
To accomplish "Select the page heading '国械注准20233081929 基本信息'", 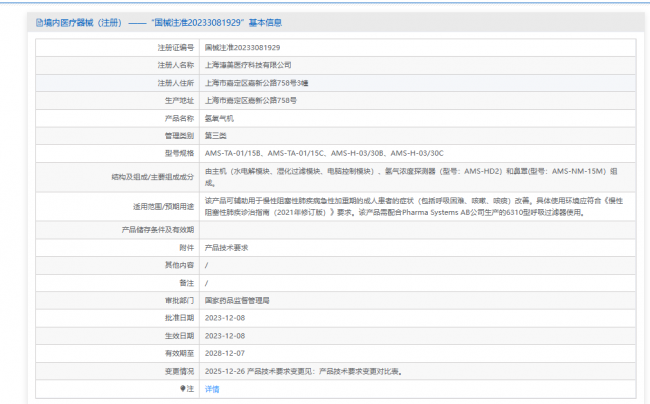I will pyautogui.click(x=216, y=23).
